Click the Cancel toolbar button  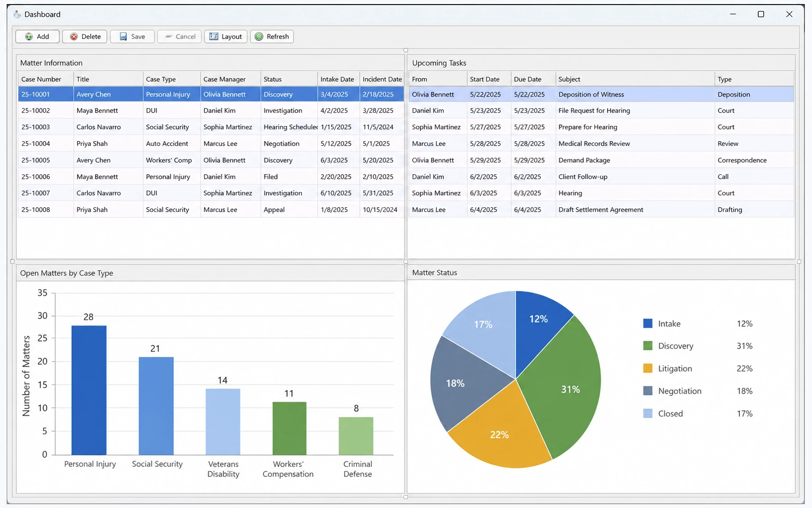(180, 37)
